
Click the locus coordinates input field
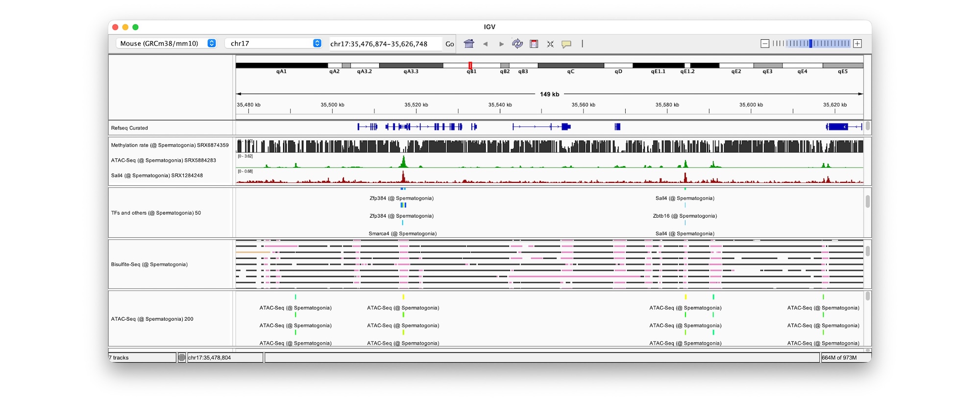tap(384, 44)
